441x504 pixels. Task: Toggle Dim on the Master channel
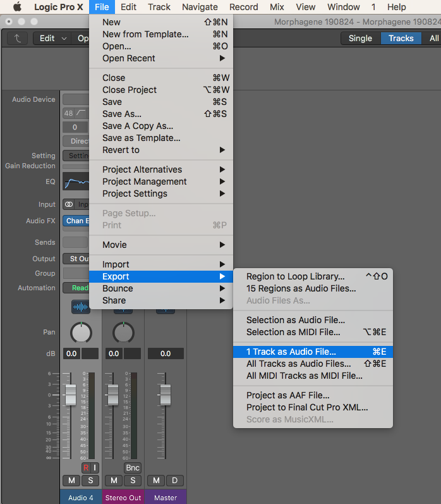(x=175, y=481)
